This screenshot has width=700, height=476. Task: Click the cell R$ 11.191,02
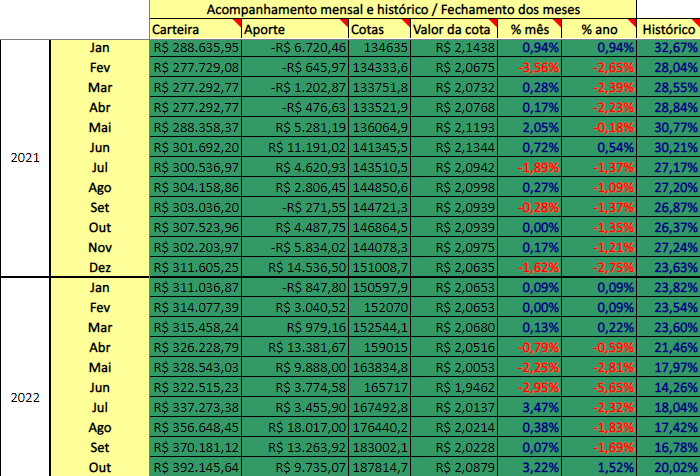pos(295,147)
